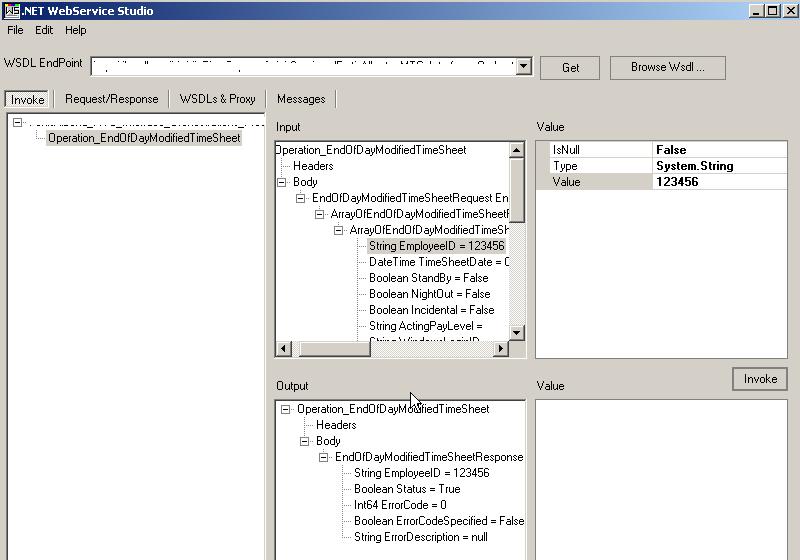This screenshot has height=560, width=800.
Task: Switch to the WSDLs & Proxy tab
Action: 217,99
